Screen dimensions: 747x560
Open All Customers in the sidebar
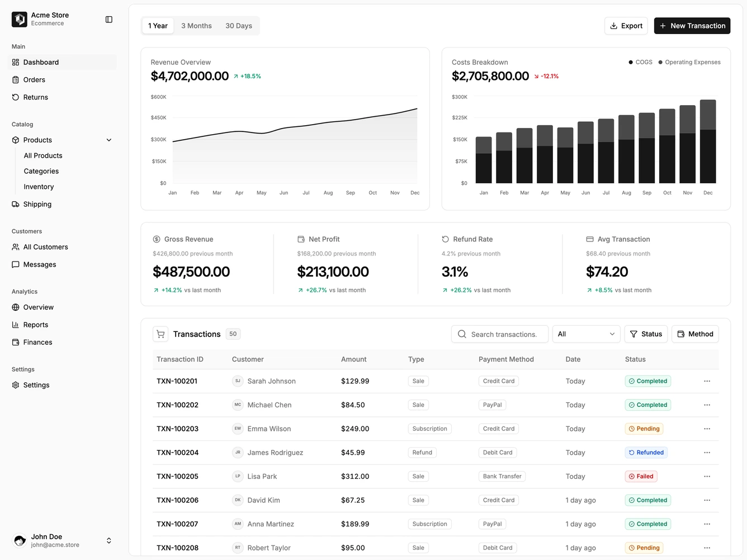tap(62, 247)
